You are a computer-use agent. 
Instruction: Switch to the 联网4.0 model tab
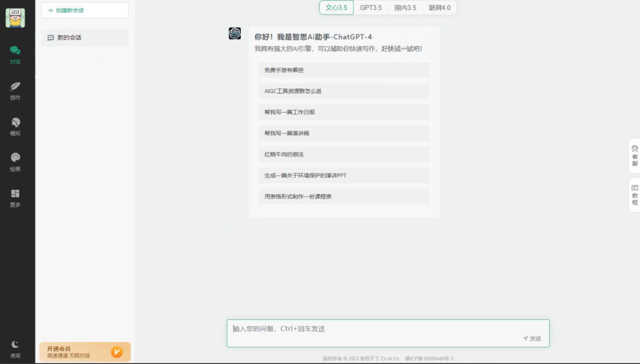440,8
